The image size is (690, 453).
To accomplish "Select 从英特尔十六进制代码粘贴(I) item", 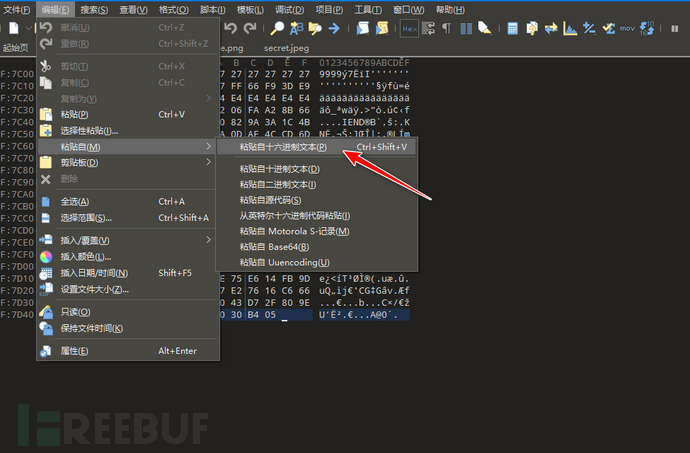I will coord(316,216).
